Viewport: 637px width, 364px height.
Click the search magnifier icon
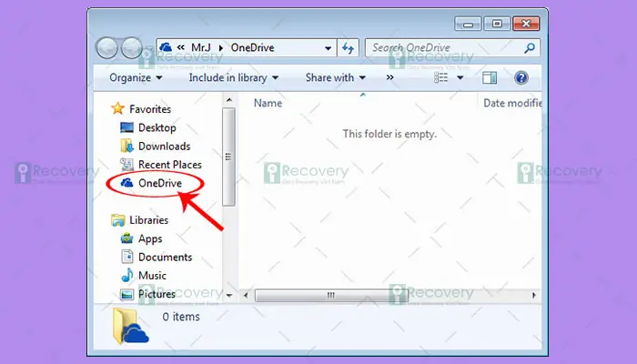pos(530,48)
